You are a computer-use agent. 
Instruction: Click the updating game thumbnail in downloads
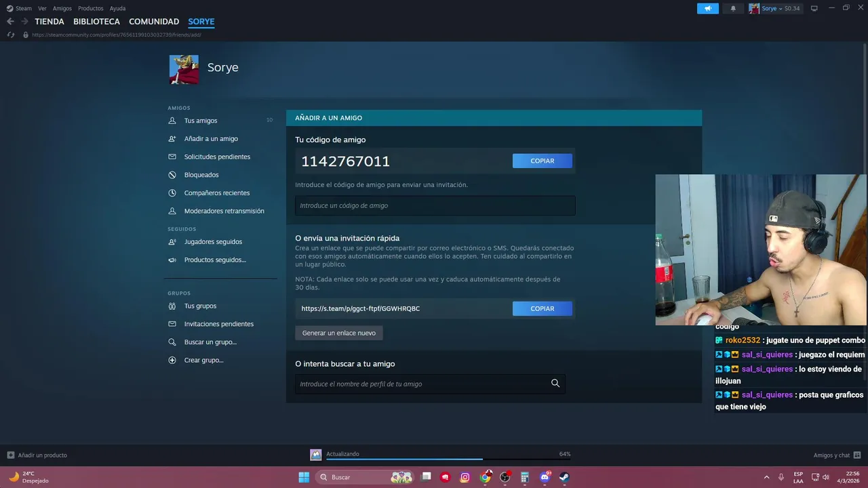click(x=316, y=455)
